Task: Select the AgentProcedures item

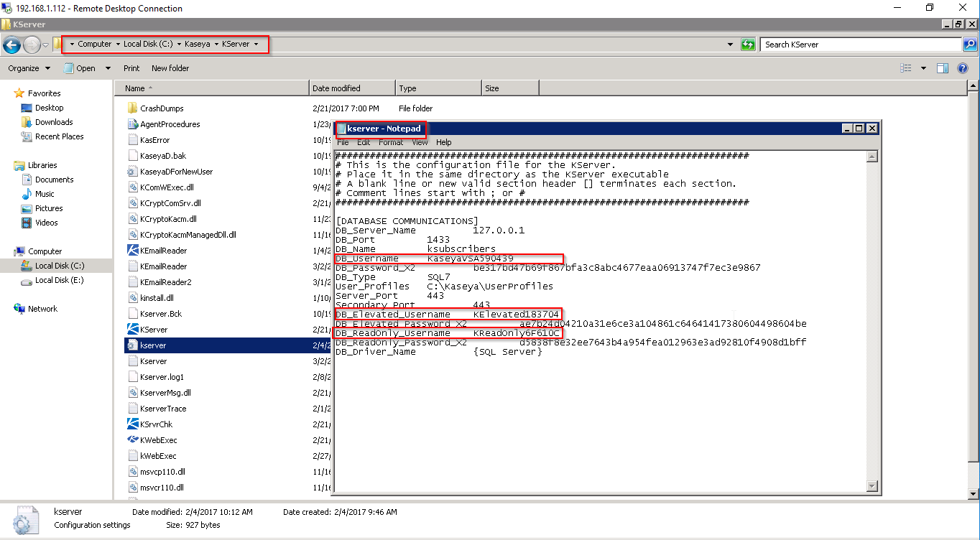Action: [170, 124]
